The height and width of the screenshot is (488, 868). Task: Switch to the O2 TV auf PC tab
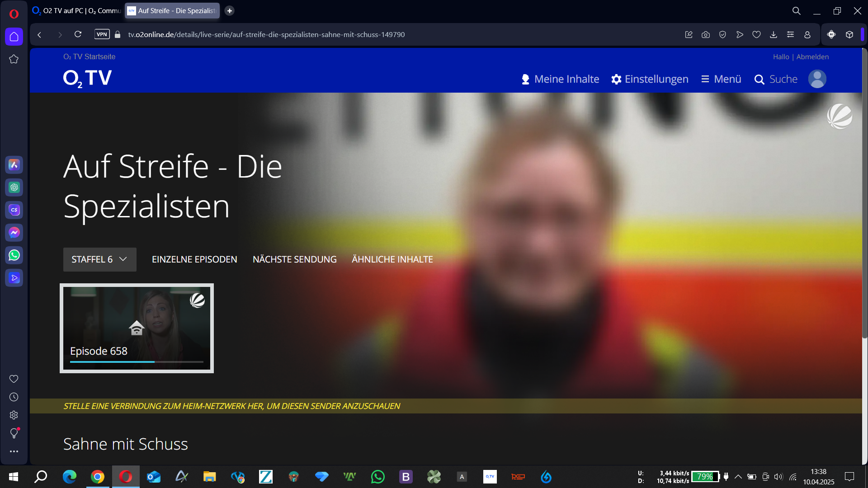click(x=77, y=11)
